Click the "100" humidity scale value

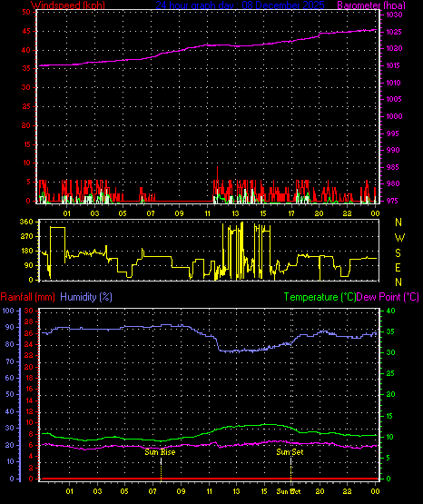pos(8,311)
